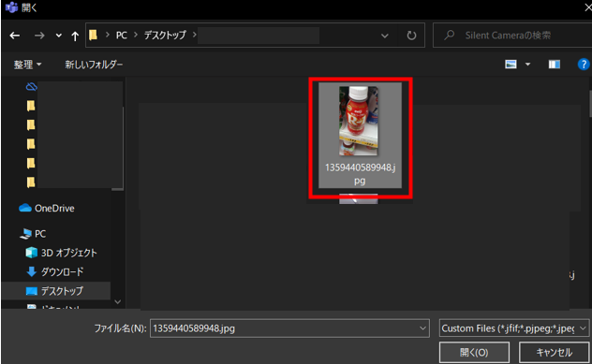Go back with the left arrow
592x364 pixels.
coord(15,36)
